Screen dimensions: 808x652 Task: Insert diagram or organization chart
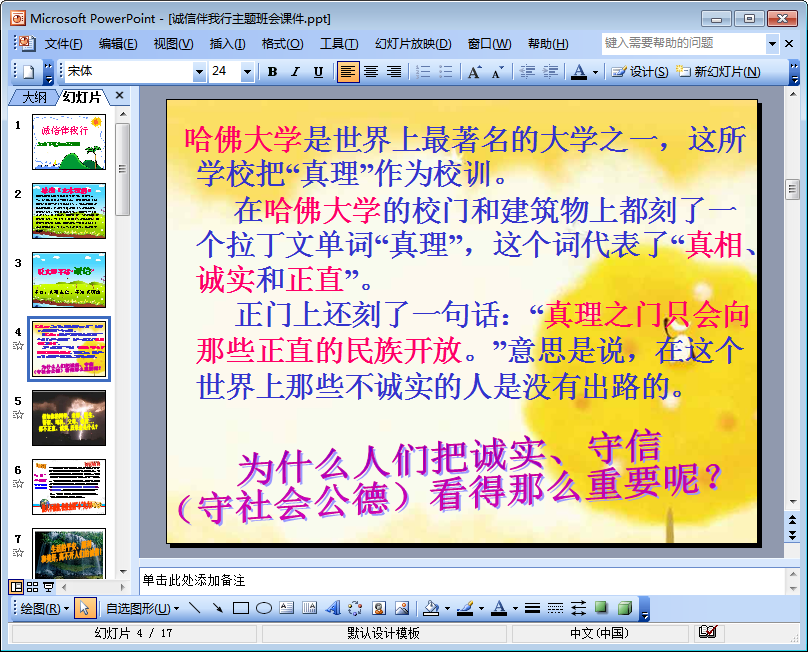pyautogui.click(x=355, y=609)
